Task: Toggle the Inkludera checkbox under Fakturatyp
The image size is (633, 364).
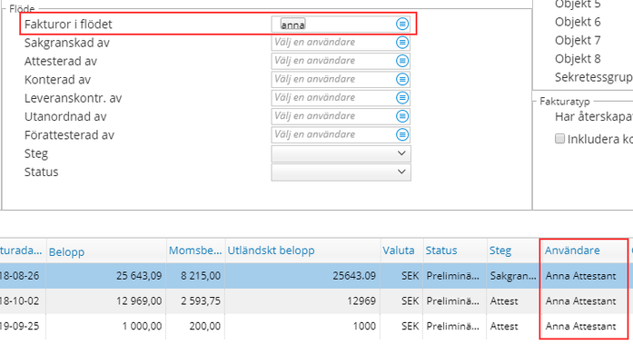Action: pyautogui.click(x=560, y=139)
